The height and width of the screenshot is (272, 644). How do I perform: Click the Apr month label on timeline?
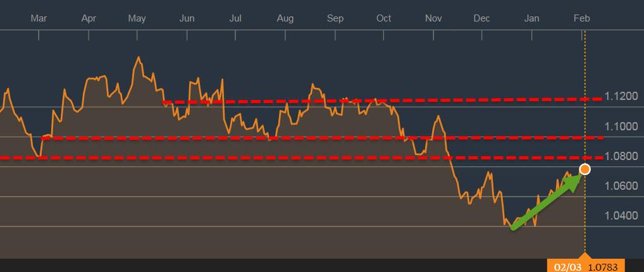tap(89, 18)
